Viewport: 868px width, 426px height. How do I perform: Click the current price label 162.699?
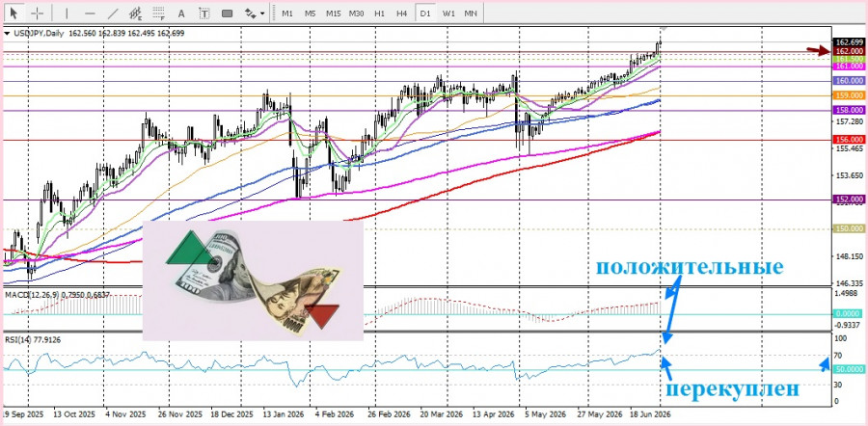tap(849, 42)
